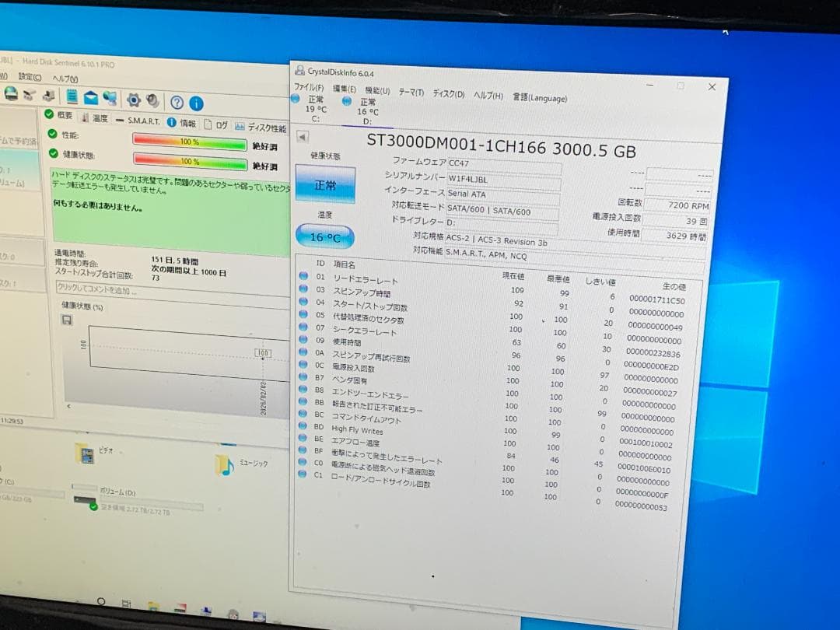Open the ビデオ folder in Explorer

click(96, 453)
